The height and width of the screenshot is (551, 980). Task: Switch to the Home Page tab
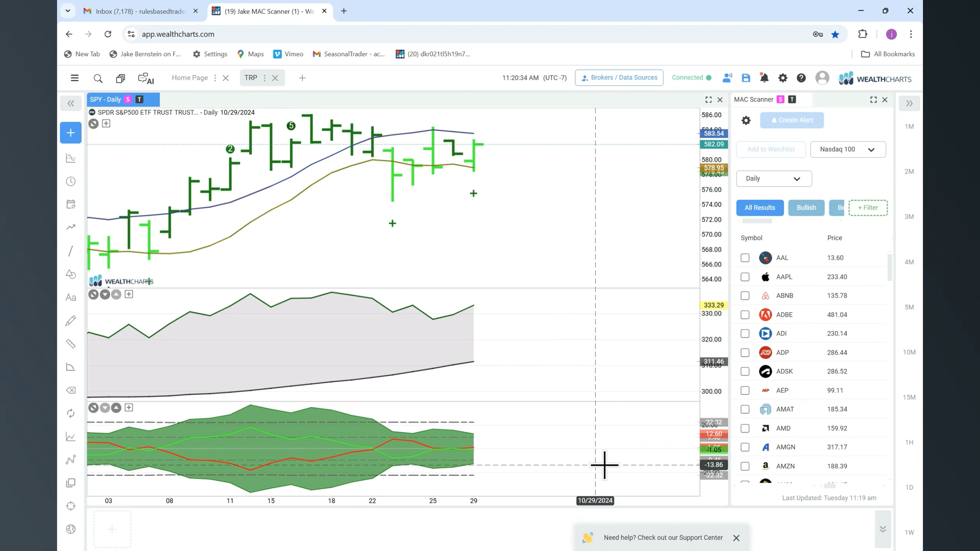point(189,78)
